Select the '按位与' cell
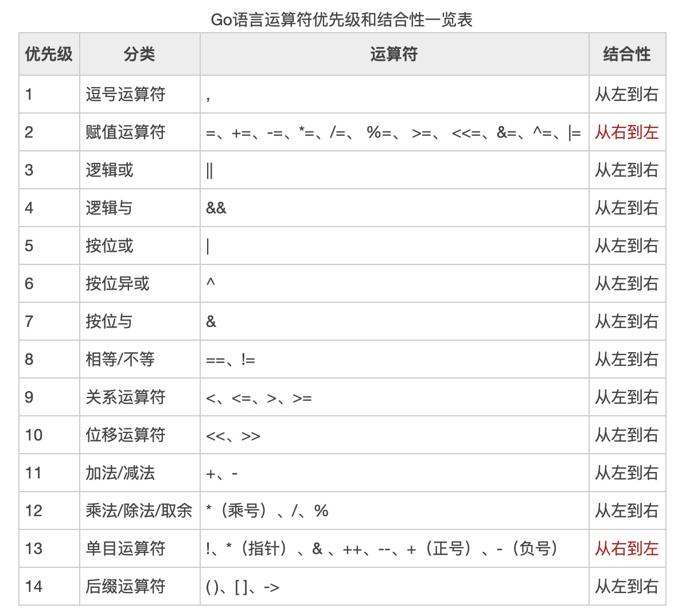The image size is (678, 616). pyautogui.click(x=139, y=321)
